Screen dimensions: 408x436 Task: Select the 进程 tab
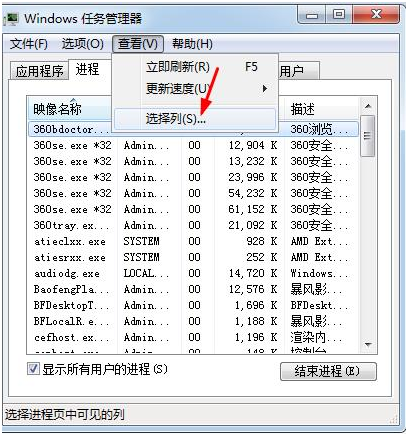click(87, 69)
